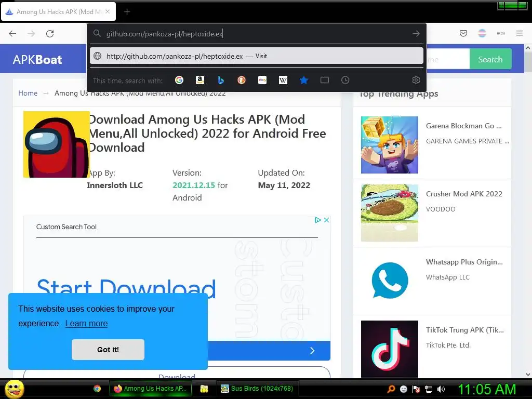Viewport: 532px width, 399px height.
Task: Click the round white tray icon
Action: click(x=403, y=389)
